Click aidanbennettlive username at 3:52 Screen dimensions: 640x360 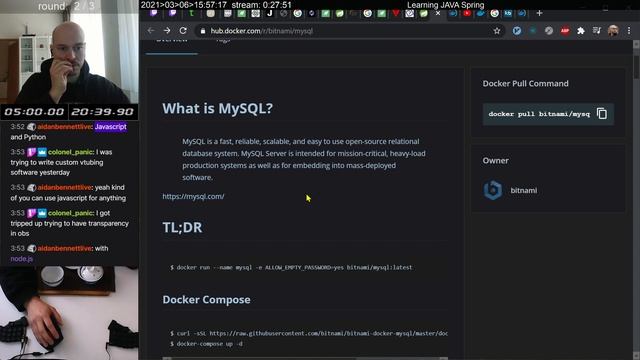[x=64, y=127]
